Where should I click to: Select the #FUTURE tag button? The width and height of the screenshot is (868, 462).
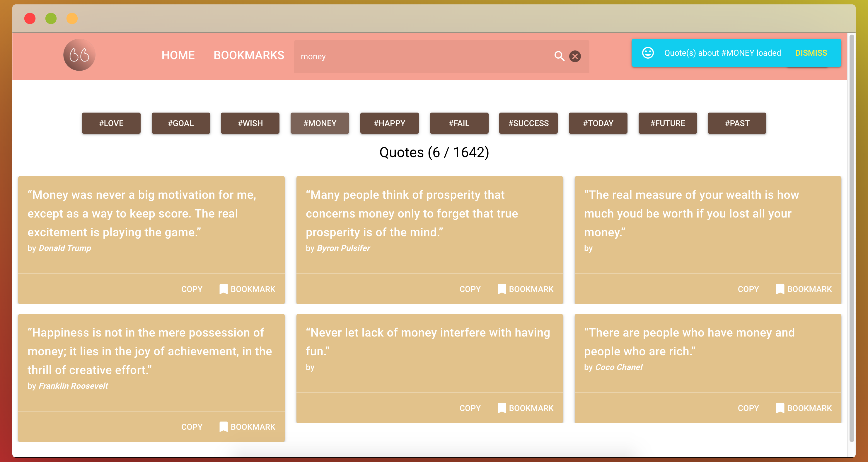point(667,123)
